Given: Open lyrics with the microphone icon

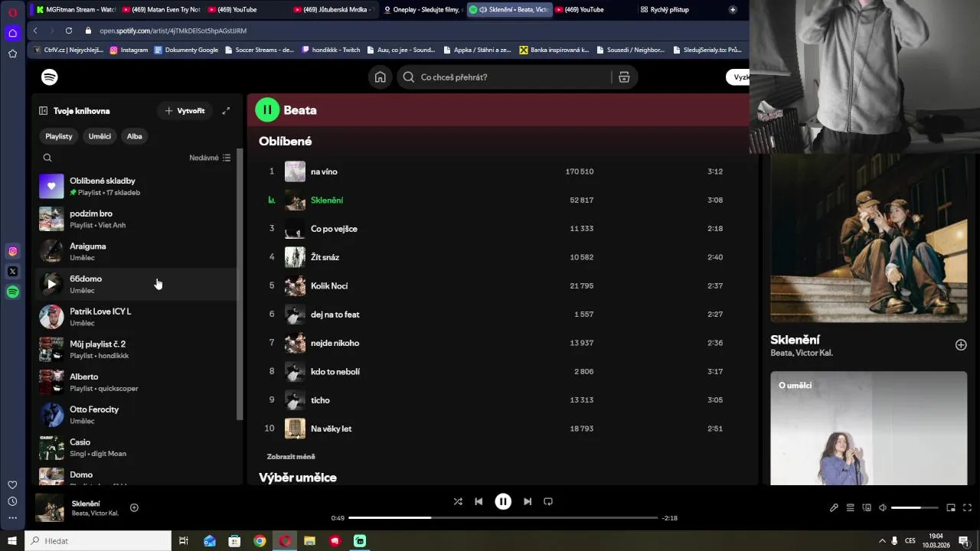Looking at the screenshot, I should pos(834,507).
